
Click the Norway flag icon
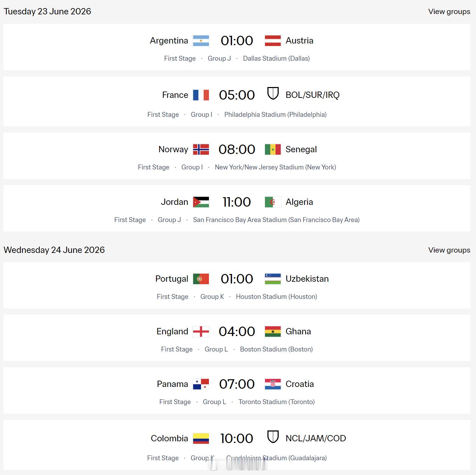click(x=201, y=149)
